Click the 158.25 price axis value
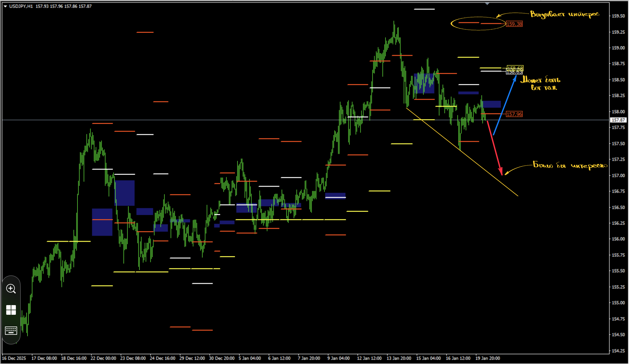 618,95
